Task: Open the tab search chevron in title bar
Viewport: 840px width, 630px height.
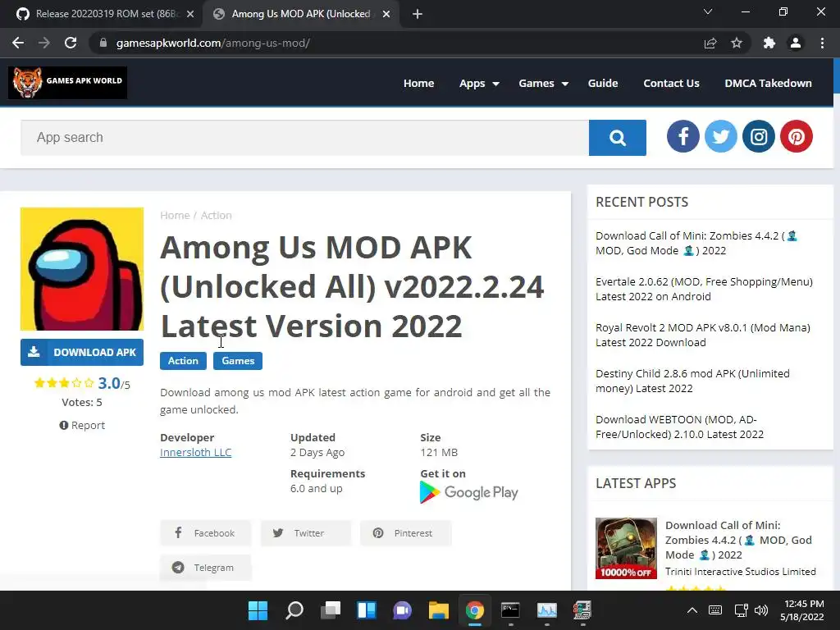Action: (708, 11)
